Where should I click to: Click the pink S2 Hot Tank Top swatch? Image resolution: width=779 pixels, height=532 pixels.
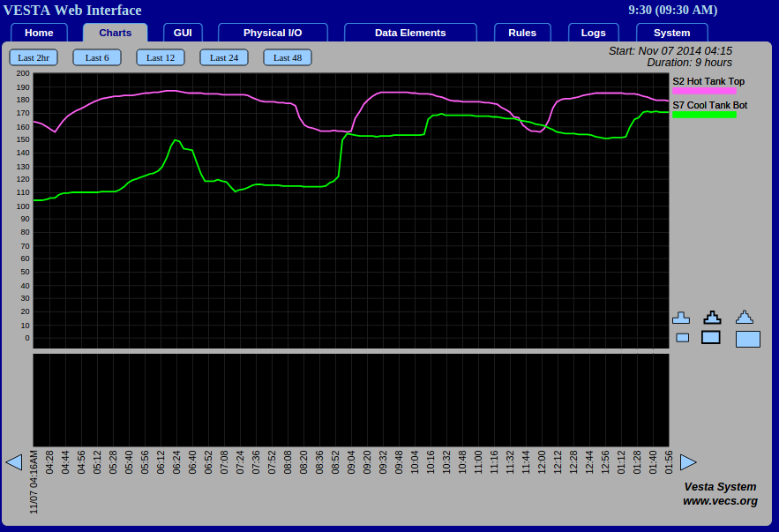pos(704,91)
